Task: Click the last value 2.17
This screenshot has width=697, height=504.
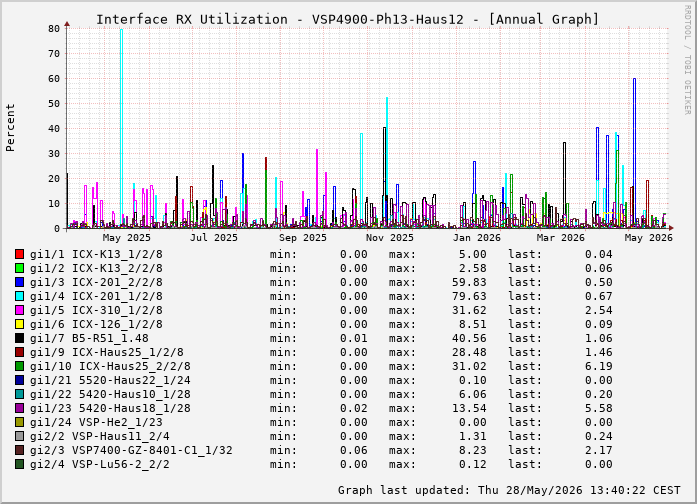Action: (x=599, y=450)
